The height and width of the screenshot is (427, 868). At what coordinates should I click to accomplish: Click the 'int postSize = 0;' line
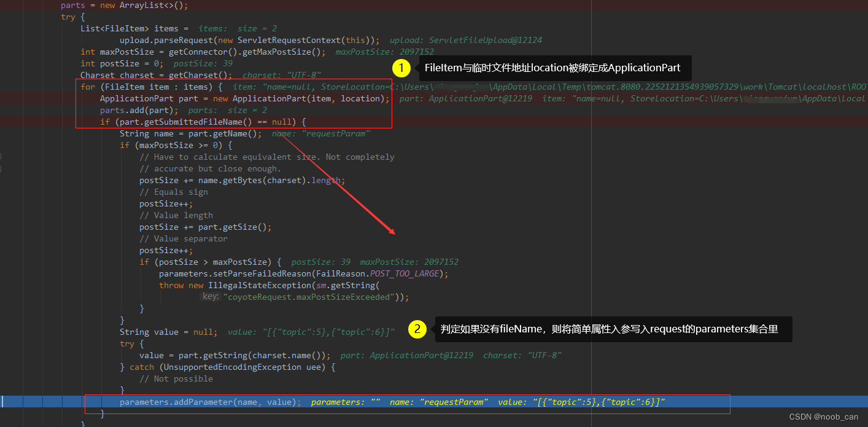(x=122, y=63)
